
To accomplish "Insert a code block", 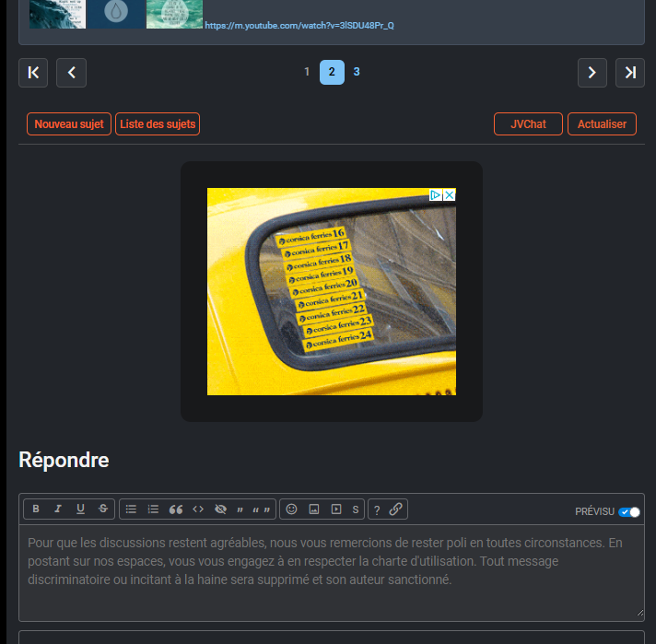I will click(x=198, y=509).
